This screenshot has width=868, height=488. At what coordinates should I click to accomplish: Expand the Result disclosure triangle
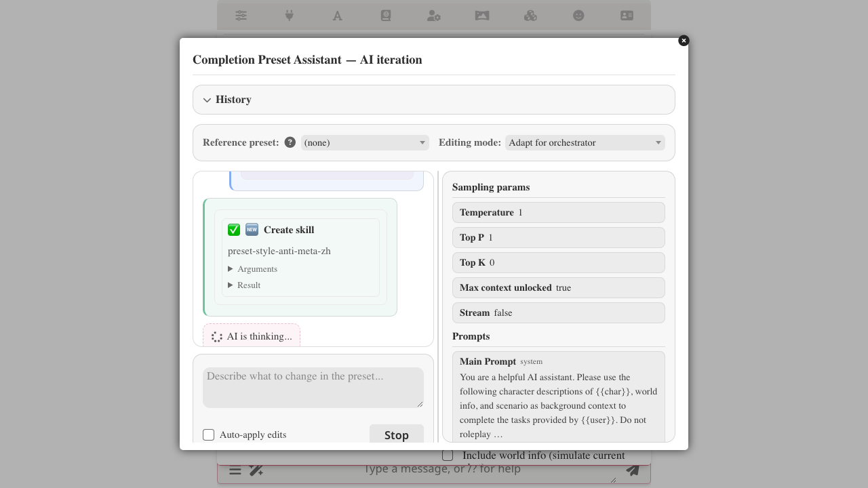231,285
